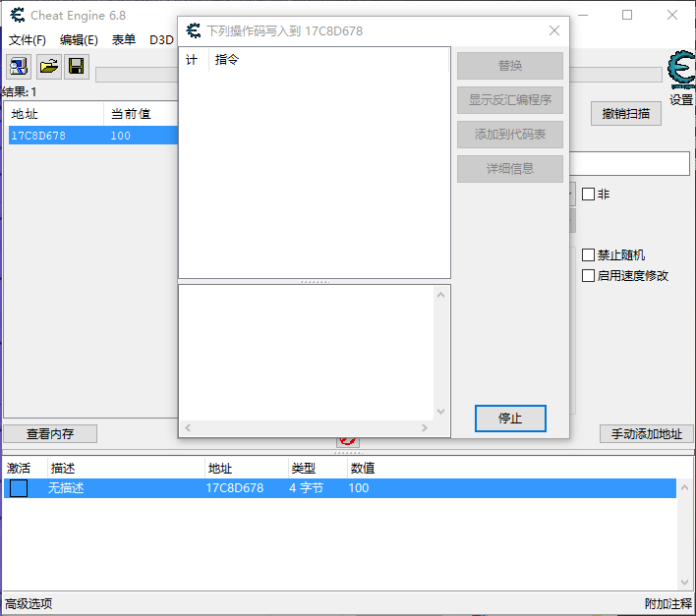This screenshot has height=616, width=696.
Task: Click the dialog horizontal scroll right arrow
Action: 425,428
